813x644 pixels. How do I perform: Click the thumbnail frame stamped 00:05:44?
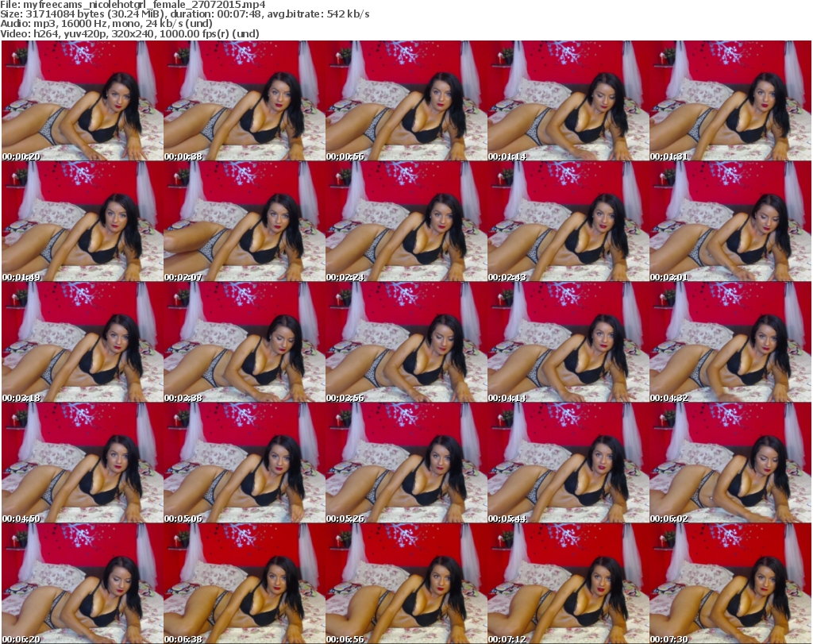coord(568,463)
